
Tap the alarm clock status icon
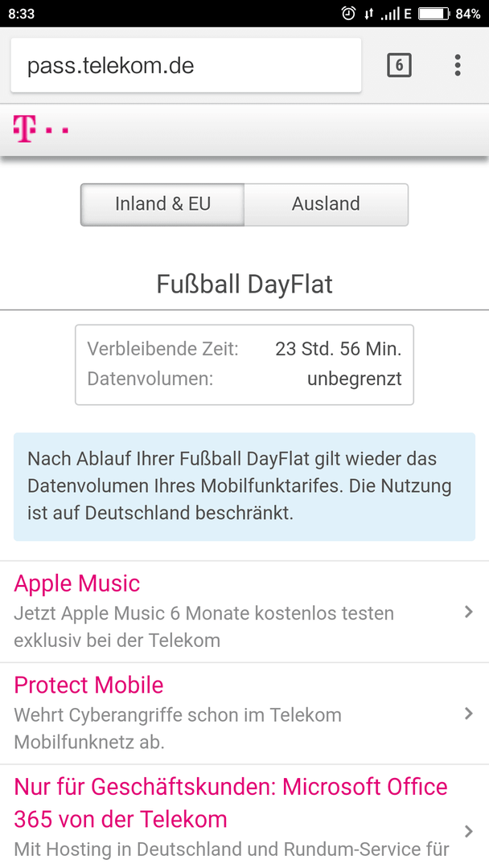click(348, 14)
